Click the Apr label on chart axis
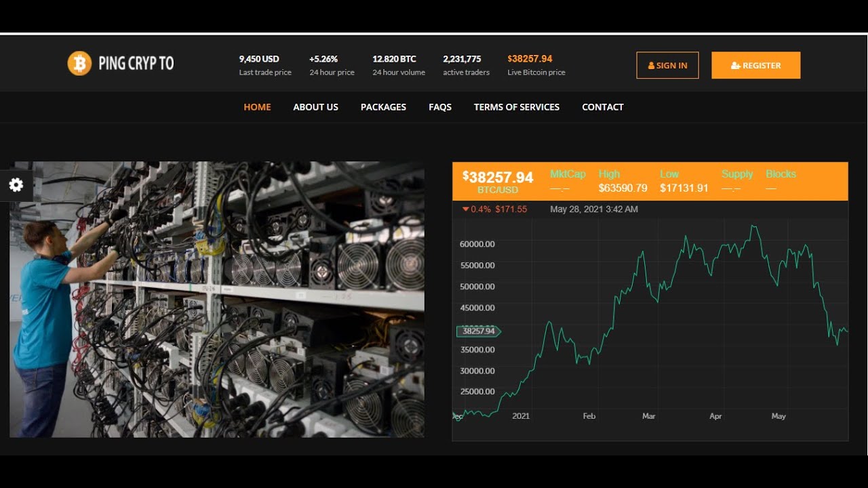Viewport: 868px width, 488px height. (x=715, y=416)
